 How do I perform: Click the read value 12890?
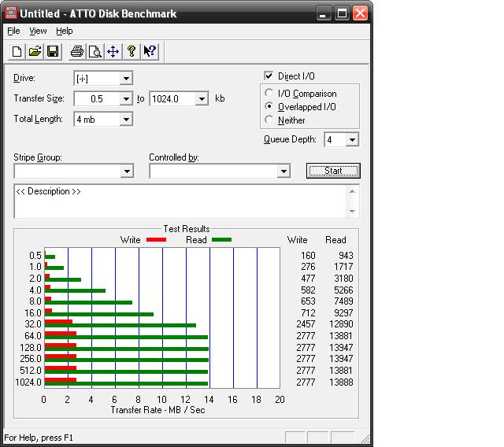point(341,323)
